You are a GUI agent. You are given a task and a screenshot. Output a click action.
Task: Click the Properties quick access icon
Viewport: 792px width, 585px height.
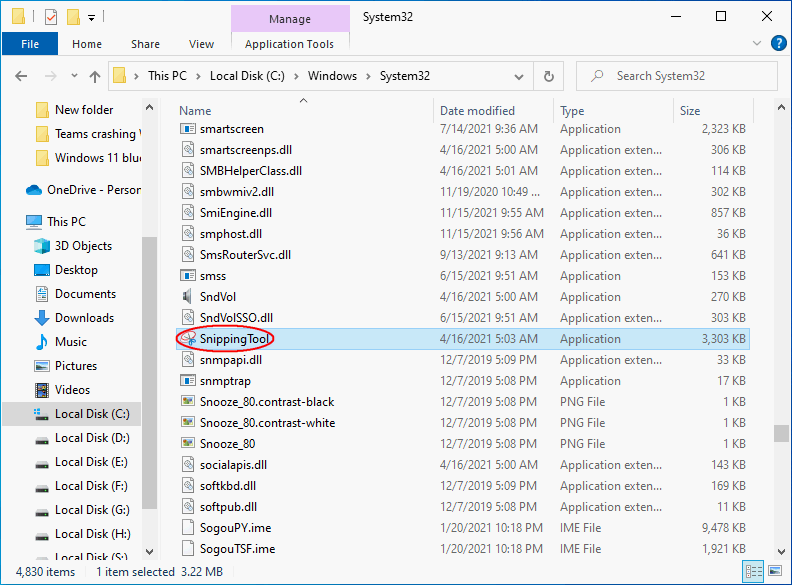click(51, 17)
